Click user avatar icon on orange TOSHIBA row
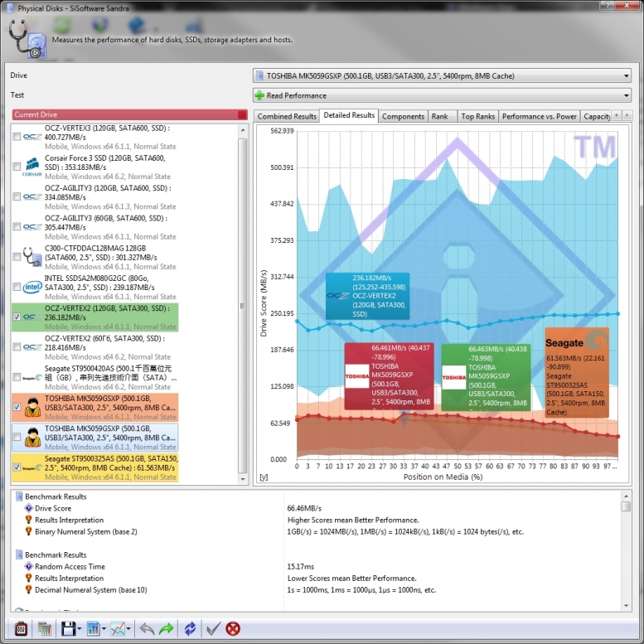Image resolution: width=644 pixels, height=644 pixels. pyautogui.click(x=32, y=407)
